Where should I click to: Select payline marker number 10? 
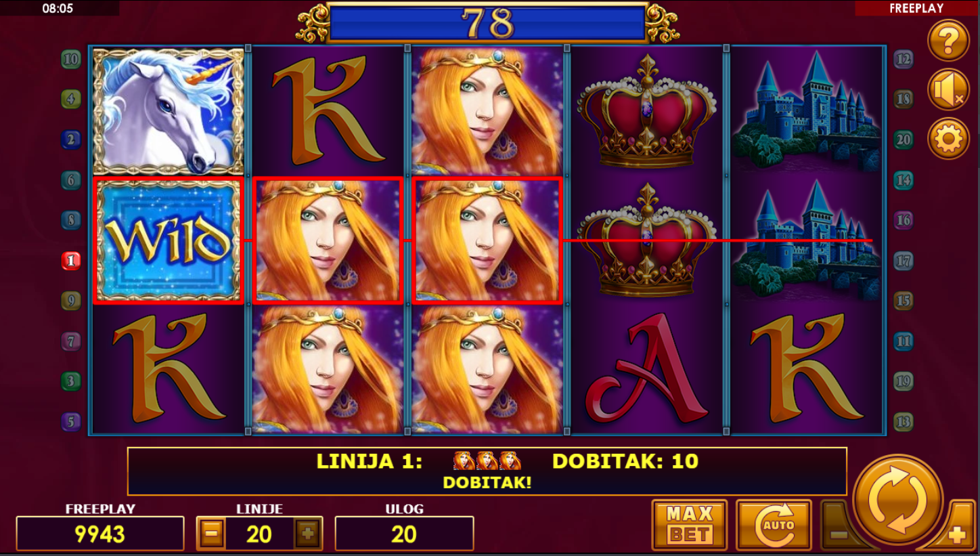coord(71,59)
